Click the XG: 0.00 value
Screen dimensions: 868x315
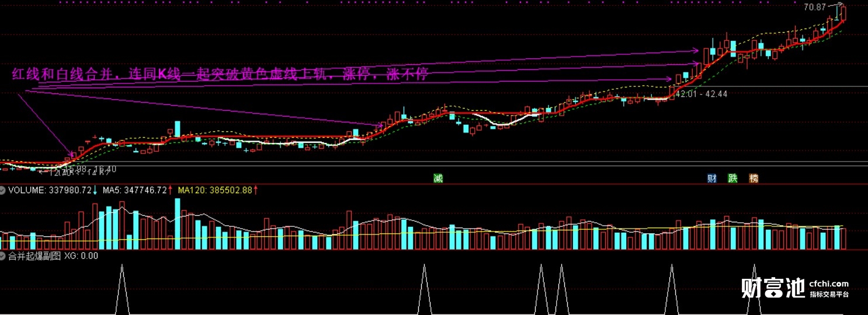pyautogui.click(x=81, y=256)
